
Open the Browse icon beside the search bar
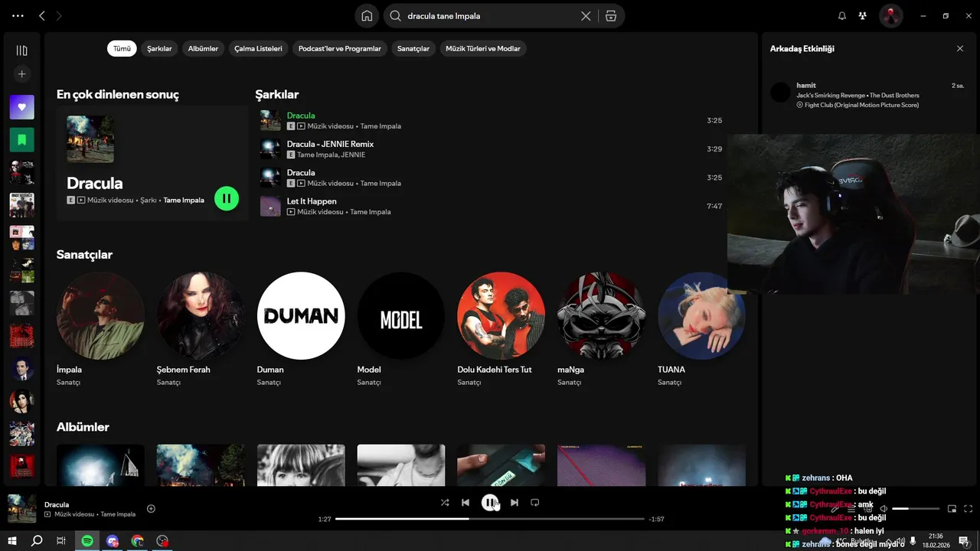pyautogui.click(x=611, y=16)
